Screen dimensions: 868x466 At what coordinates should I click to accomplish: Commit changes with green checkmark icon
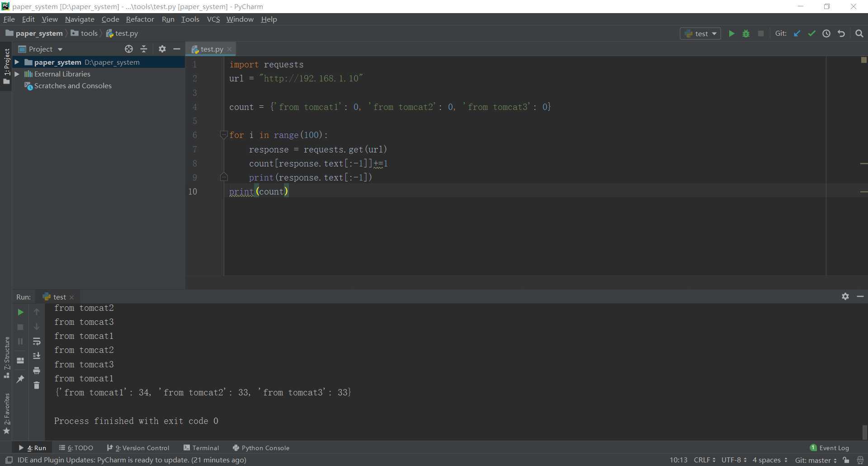(812, 33)
